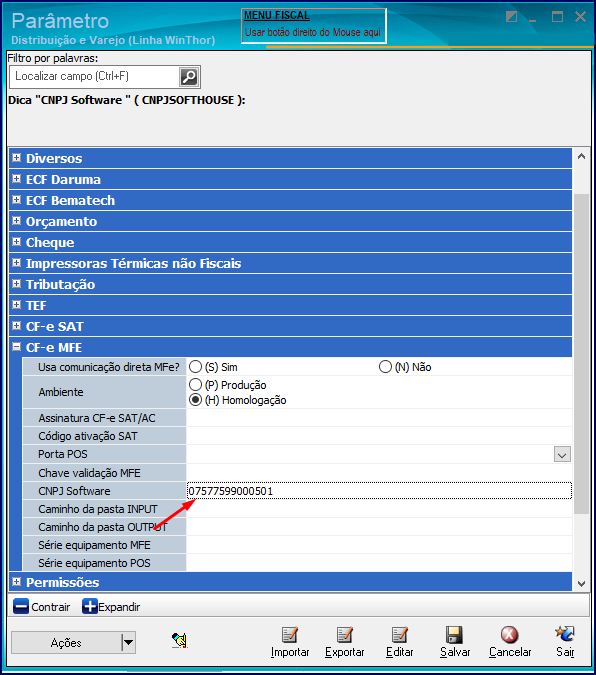Image resolution: width=596 pixels, height=675 pixels.
Task: Expand the Tributação section
Action: (16, 284)
